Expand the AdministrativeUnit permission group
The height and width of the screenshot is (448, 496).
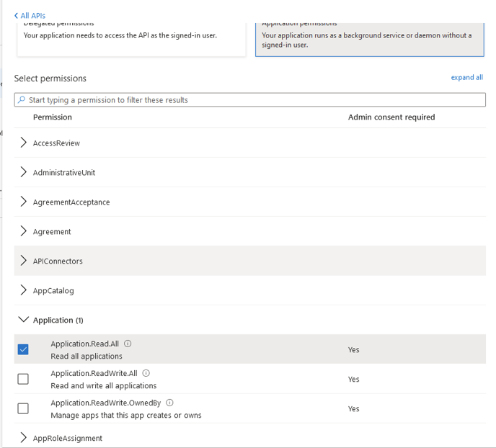click(24, 173)
